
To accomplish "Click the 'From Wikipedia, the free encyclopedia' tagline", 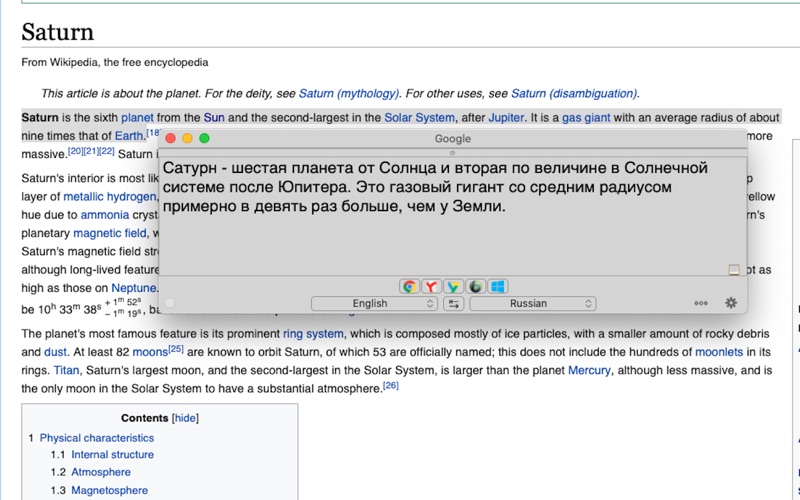I will tap(115, 63).
